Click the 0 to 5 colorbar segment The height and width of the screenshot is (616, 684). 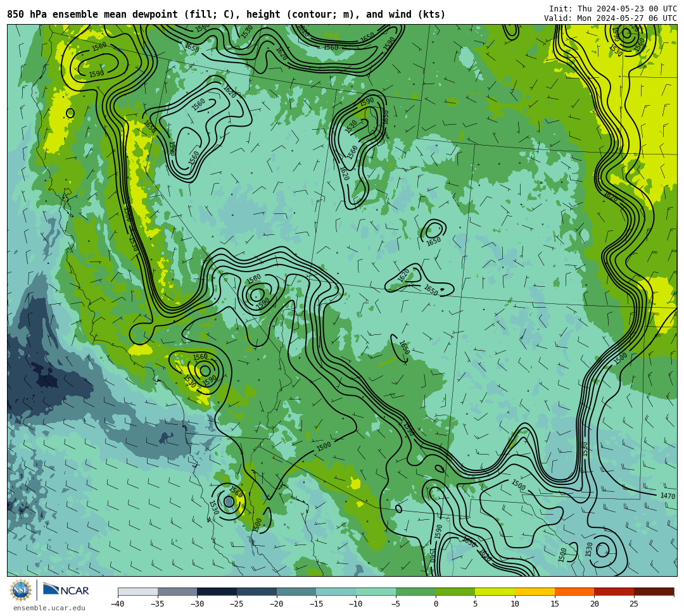point(455,591)
